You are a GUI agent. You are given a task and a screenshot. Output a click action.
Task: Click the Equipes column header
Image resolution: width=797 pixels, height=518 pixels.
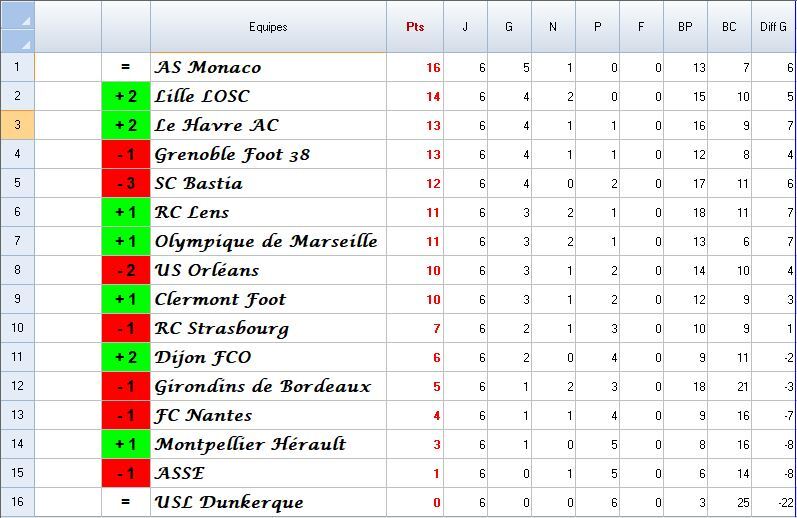pyautogui.click(x=268, y=27)
